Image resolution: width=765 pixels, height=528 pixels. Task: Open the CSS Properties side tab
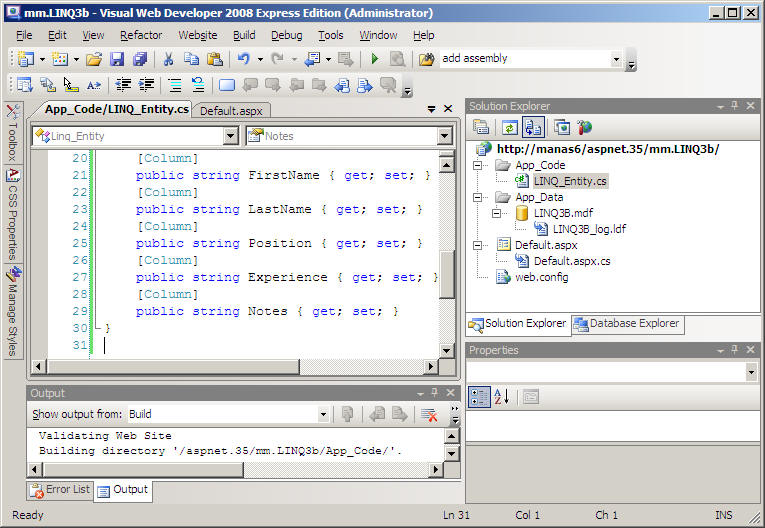click(13, 215)
